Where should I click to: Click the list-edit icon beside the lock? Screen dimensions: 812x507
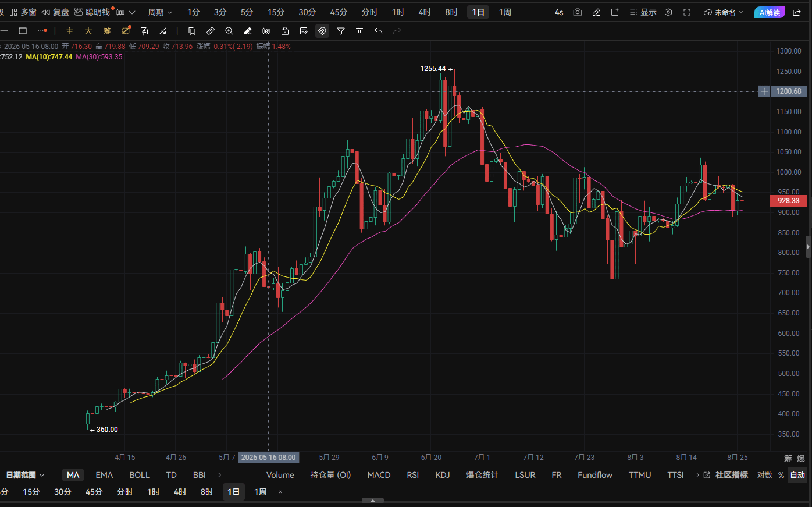point(304,31)
